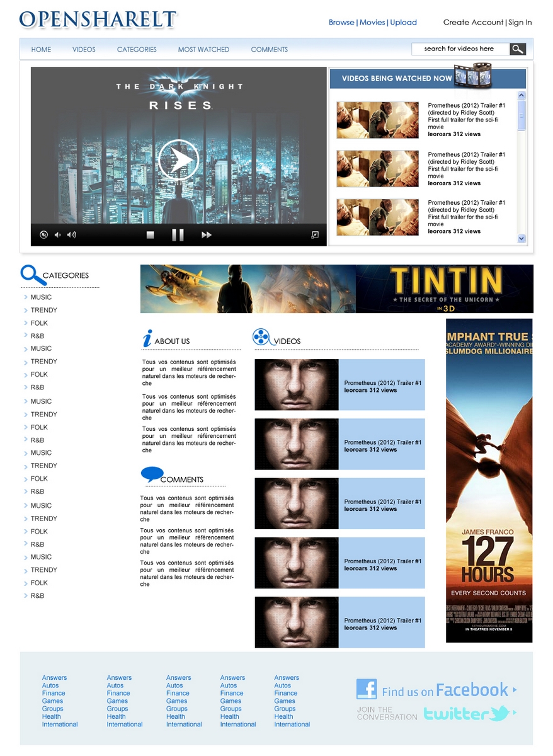
Task: Click the Upload link
Action: [404, 22]
